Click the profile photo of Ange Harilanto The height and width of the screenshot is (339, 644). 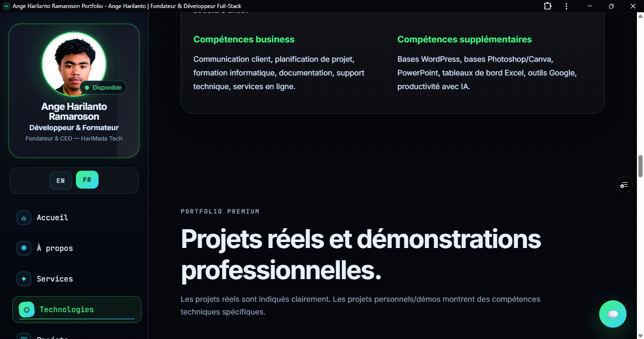pos(74,64)
